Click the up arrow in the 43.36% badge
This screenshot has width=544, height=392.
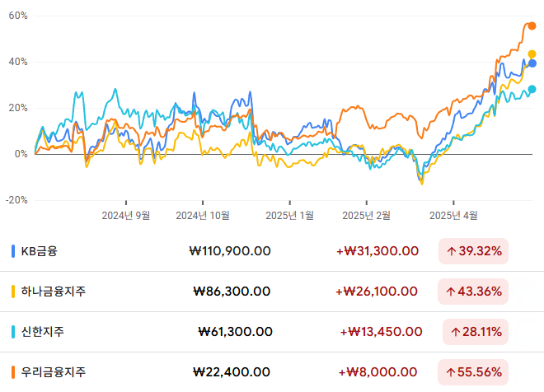coord(451,291)
